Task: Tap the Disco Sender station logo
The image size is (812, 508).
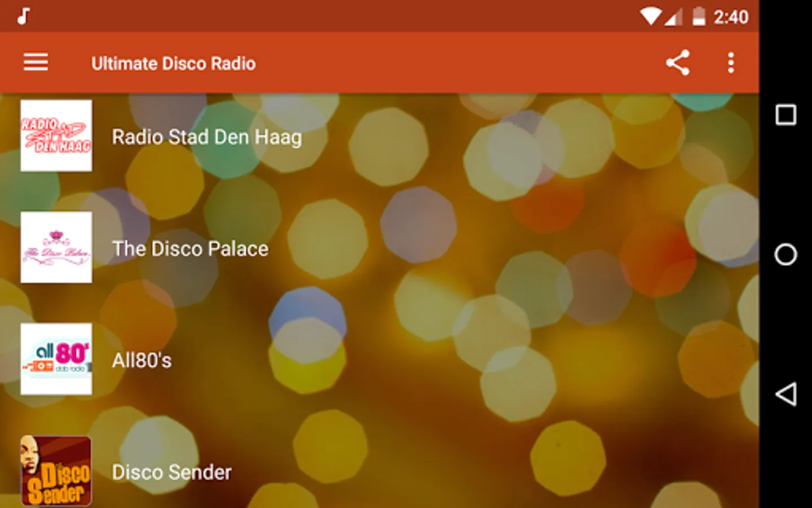Action: (x=56, y=471)
